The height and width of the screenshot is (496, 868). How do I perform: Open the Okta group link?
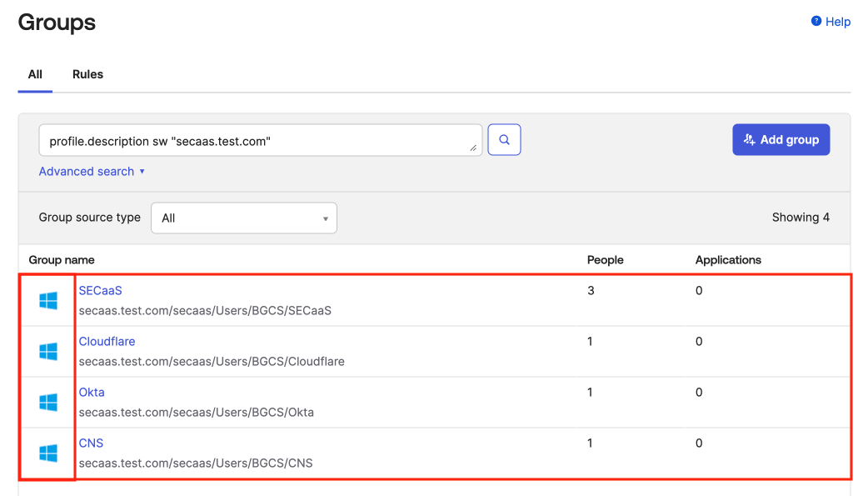pyautogui.click(x=92, y=393)
